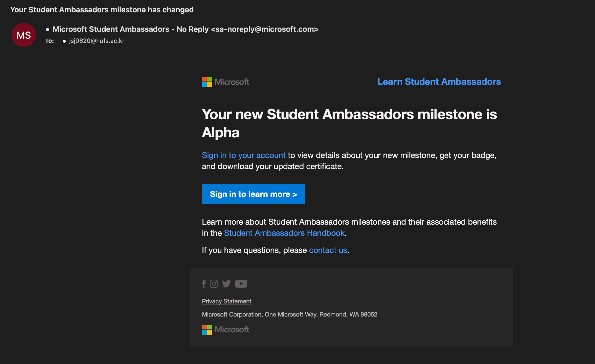Click the Microsoft Corporation address text
This screenshot has width=595, height=364.
point(289,315)
